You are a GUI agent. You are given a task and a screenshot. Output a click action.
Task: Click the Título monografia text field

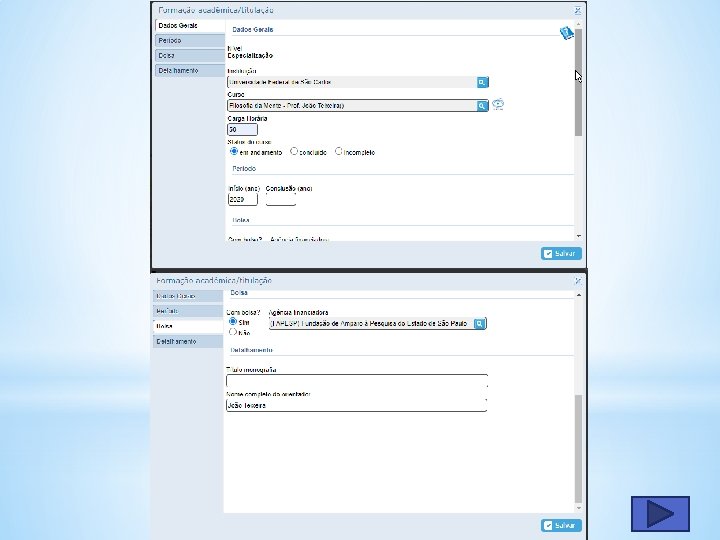[357, 381]
